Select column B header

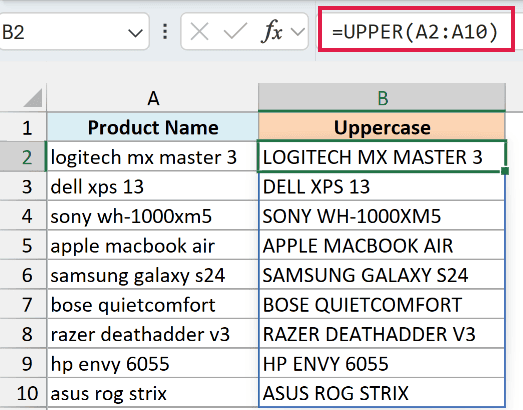point(382,98)
